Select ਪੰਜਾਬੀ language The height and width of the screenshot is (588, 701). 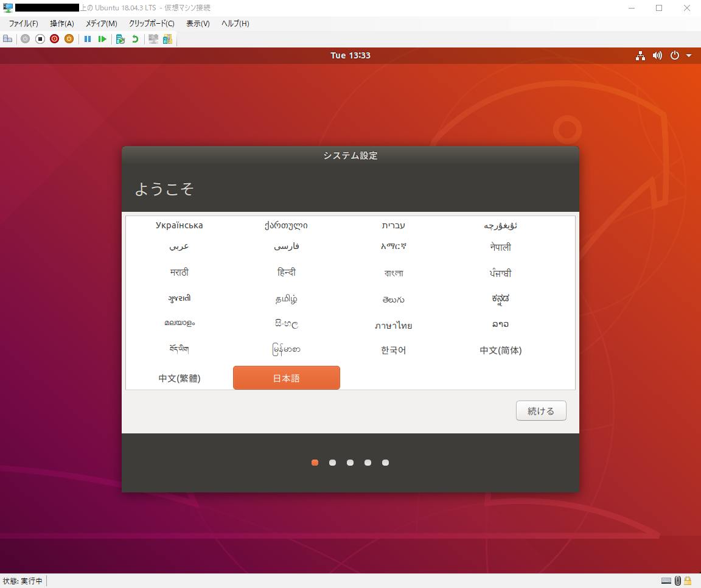click(x=501, y=273)
